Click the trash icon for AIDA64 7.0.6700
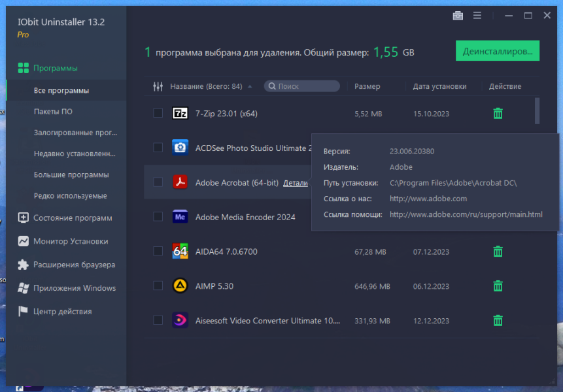The image size is (563, 392). (x=498, y=252)
